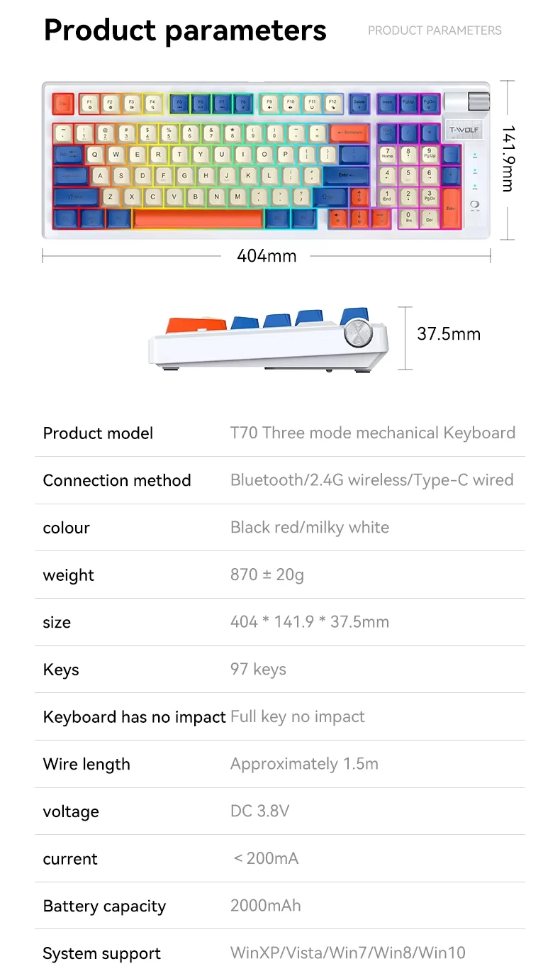Image resolution: width=560 pixels, height=976 pixels.
Task: Click the T-WOLF logo badge
Action: tap(464, 131)
